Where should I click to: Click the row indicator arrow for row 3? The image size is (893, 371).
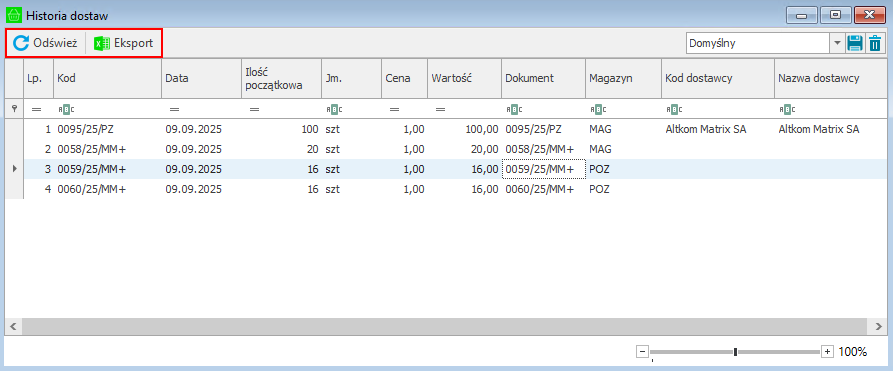click(14, 169)
